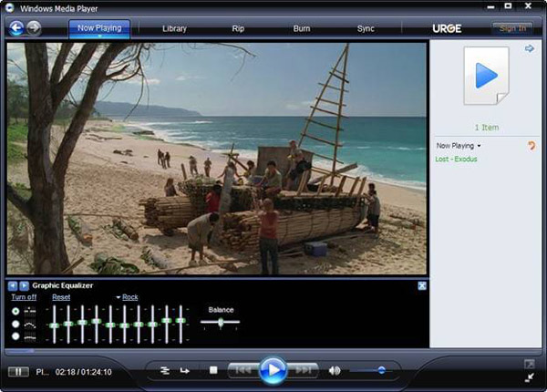Click the Turn off equalizer link
547x392 pixels.
pyautogui.click(x=24, y=297)
